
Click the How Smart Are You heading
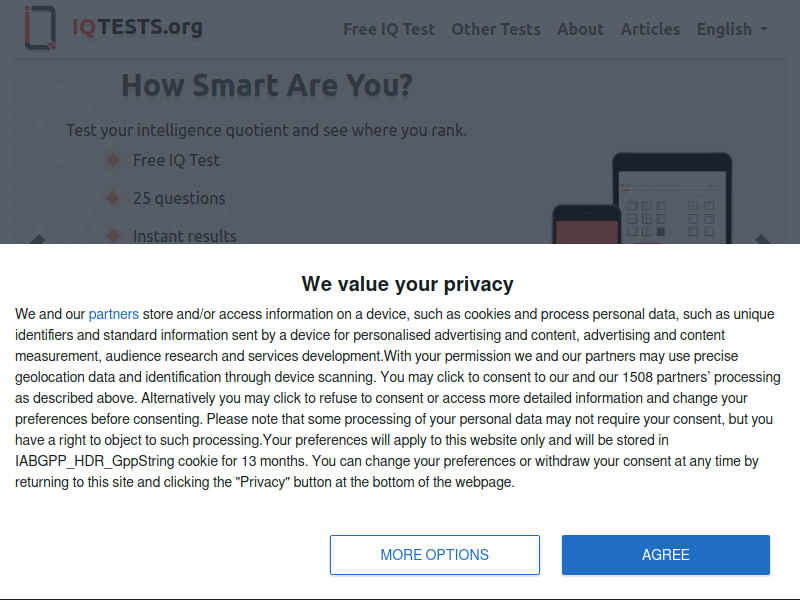267,85
